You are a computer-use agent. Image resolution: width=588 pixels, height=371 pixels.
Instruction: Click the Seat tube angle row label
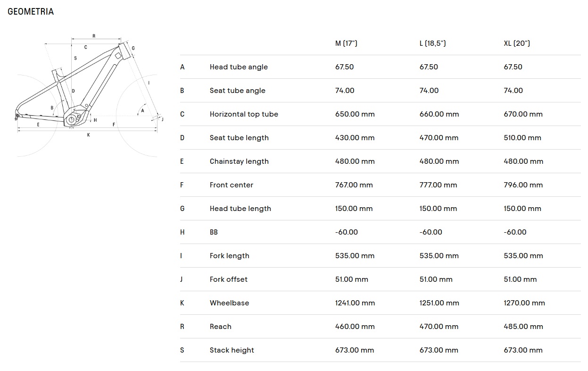click(237, 91)
